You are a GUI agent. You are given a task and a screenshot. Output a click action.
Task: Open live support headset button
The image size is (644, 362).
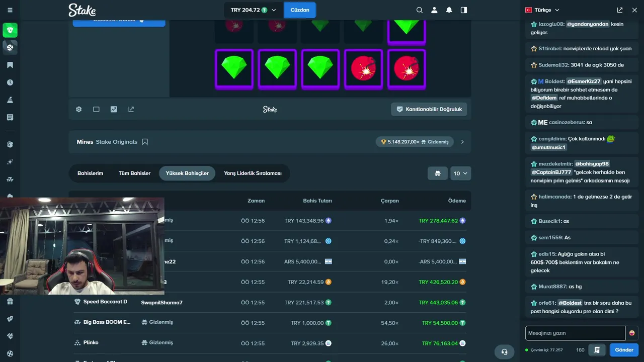click(x=504, y=351)
